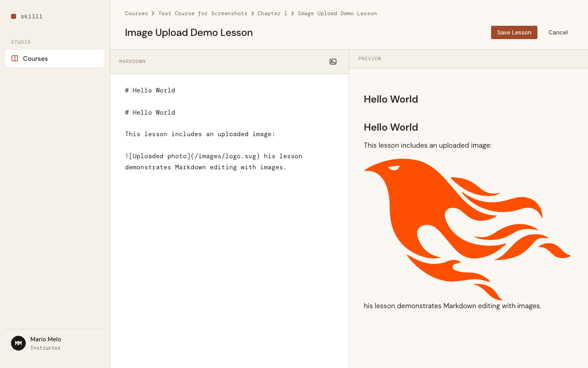Image resolution: width=588 pixels, height=368 pixels.
Task: Click the second '# Hello World' markdown line
Action: tap(150, 112)
